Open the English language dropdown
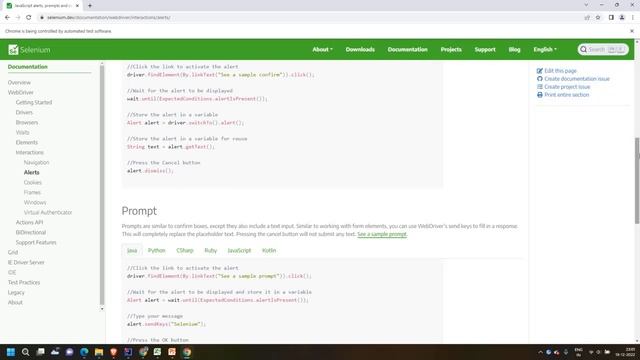This screenshot has height=360, width=640. [x=545, y=49]
